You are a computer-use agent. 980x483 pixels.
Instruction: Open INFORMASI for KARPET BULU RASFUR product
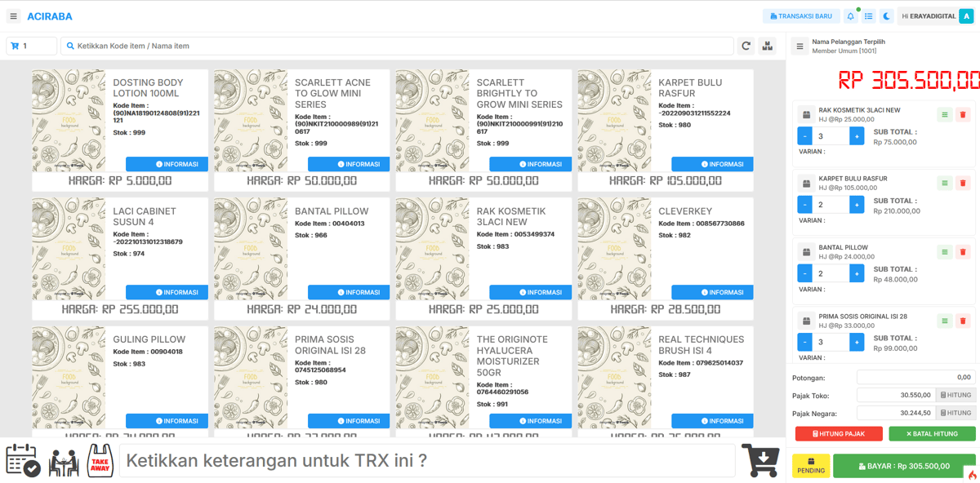point(712,164)
